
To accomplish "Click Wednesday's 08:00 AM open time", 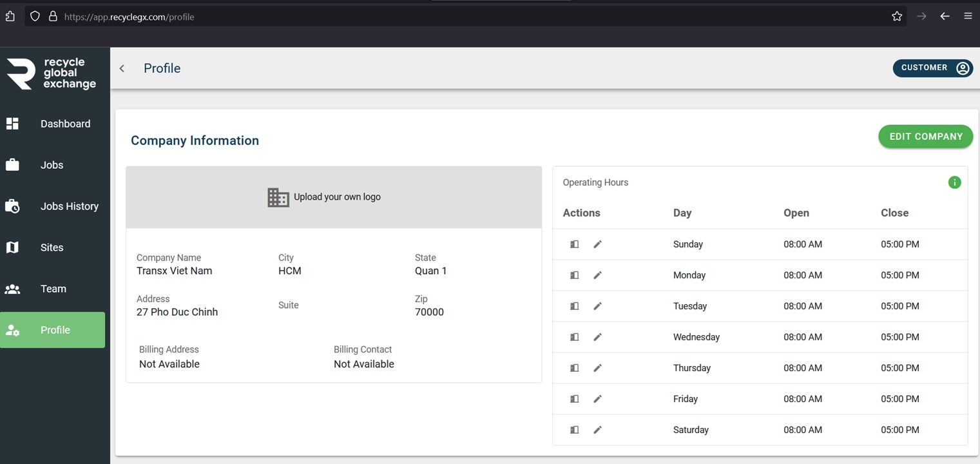I will tap(803, 337).
